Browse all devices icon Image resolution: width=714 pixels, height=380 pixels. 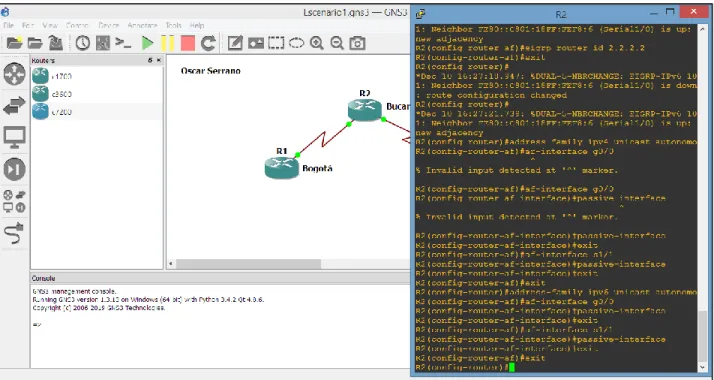[15, 201]
